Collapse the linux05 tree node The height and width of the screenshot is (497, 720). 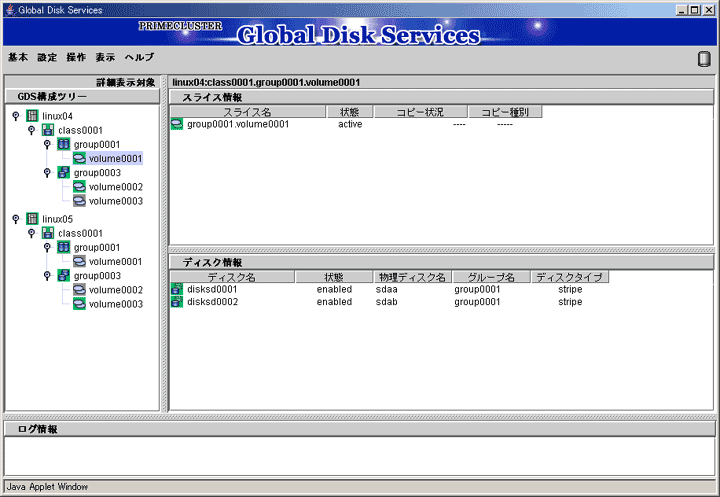[16, 219]
